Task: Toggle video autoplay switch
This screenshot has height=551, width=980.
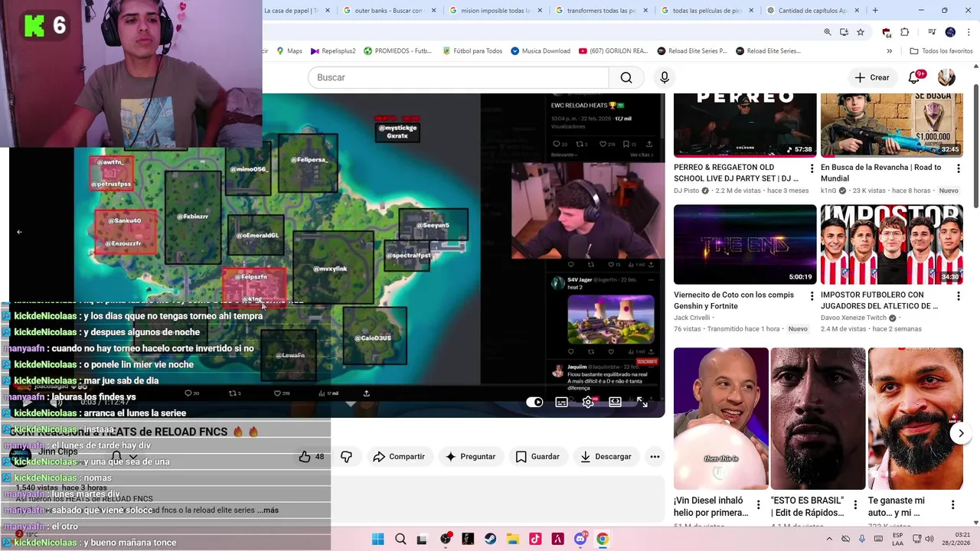Action: [534, 402]
